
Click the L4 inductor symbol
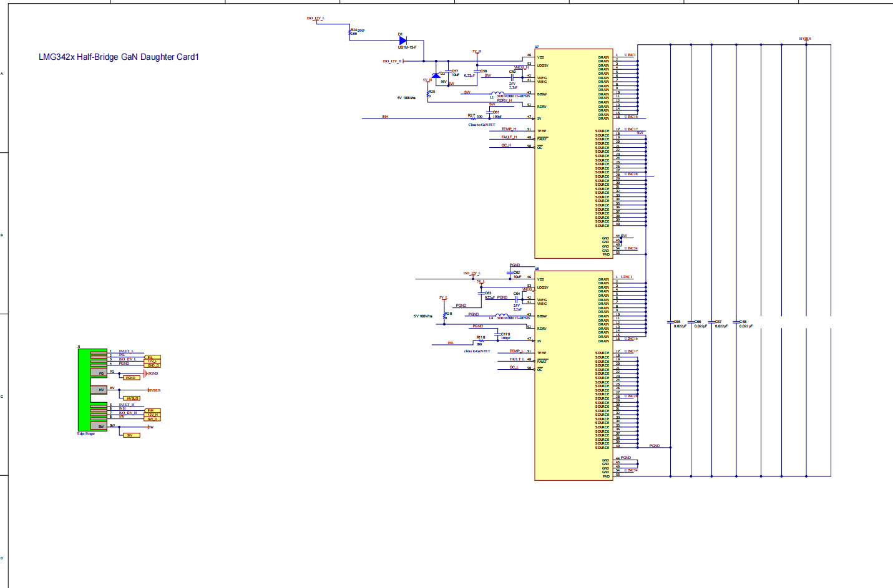point(502,315)
